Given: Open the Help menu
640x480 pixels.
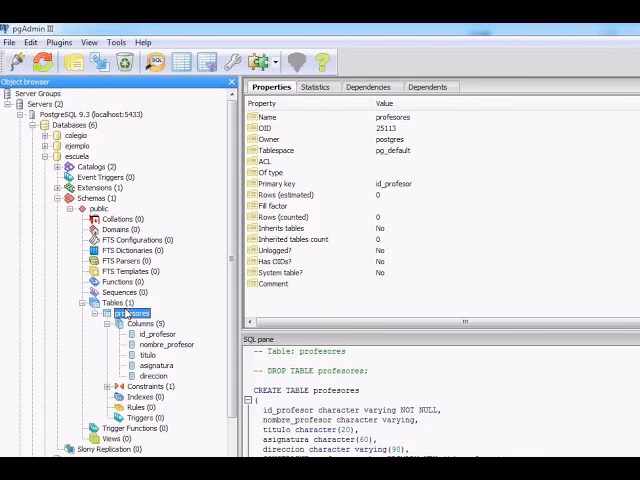Looking at the screenshot, I should pyautogui.click(x=143, y=42).
